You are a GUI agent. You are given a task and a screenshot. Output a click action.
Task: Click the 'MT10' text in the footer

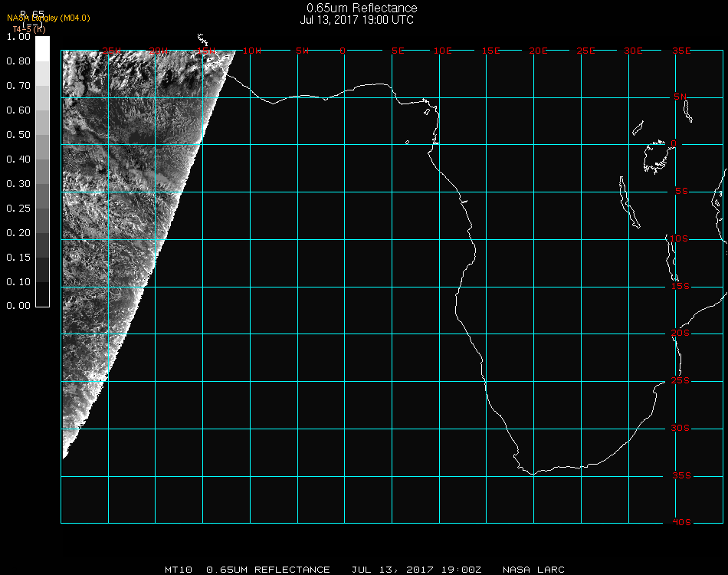tap(179, 570)
